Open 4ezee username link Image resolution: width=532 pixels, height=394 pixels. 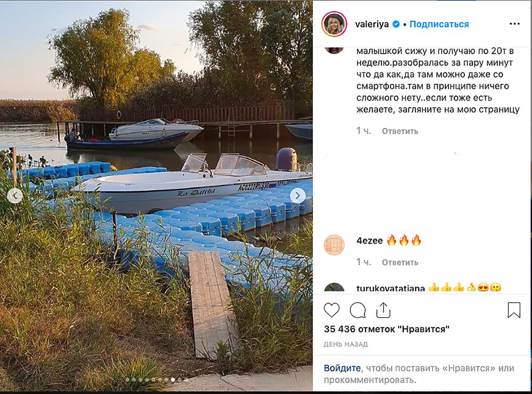pos(370,241)
